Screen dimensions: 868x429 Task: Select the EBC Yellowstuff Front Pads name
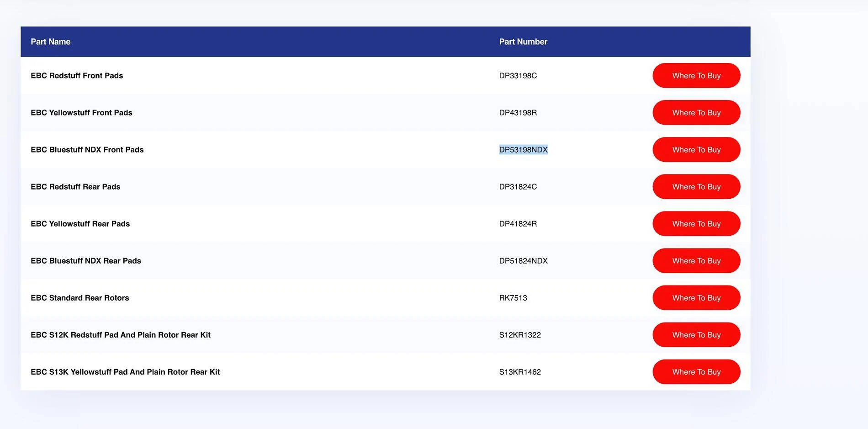coord(81,112)
